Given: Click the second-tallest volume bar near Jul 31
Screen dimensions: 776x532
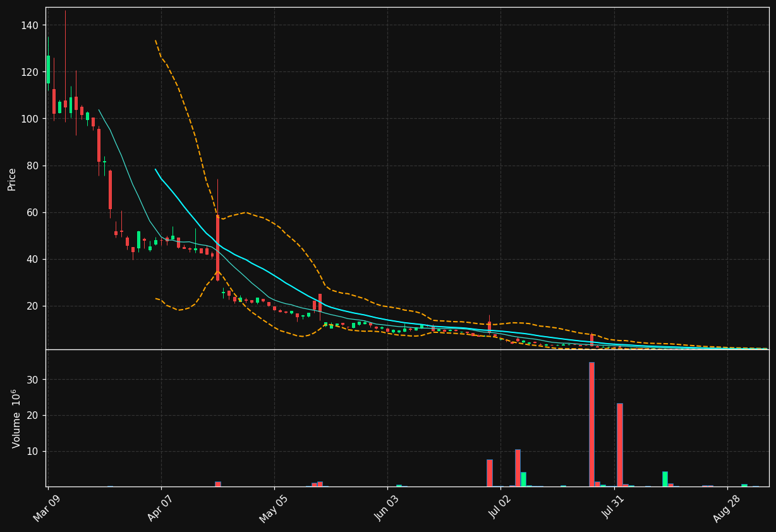Looking at the screenshot, I should click(619, 445).
